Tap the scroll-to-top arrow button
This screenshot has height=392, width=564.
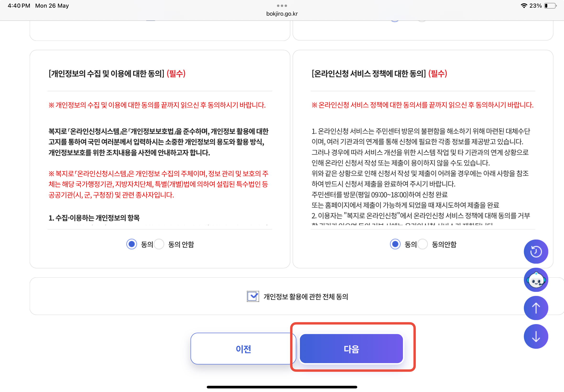coord(536,308)
